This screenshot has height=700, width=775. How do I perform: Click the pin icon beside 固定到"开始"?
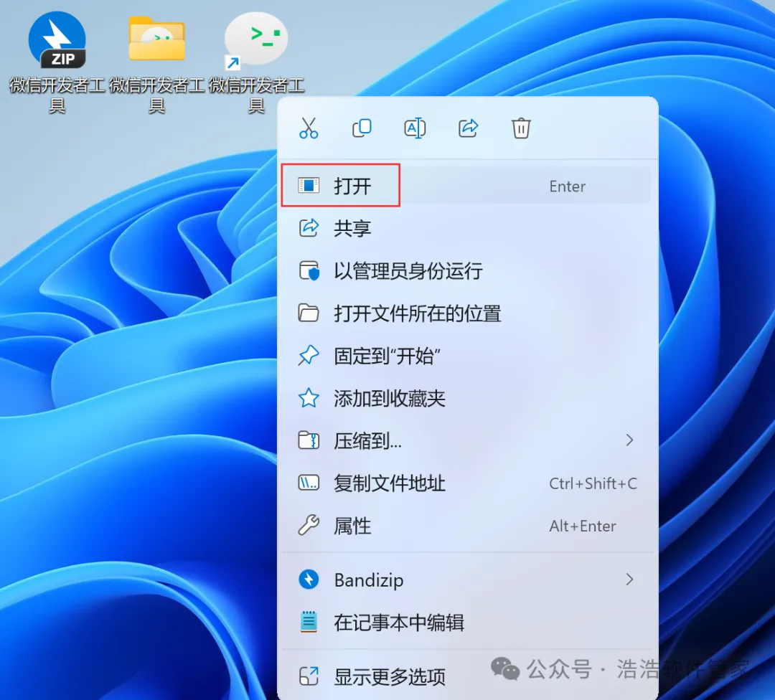click(309, 355)
